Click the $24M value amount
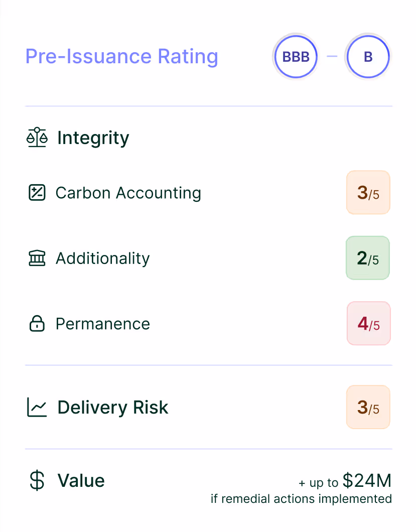Image resolution: width=416 pixels, height=532 pixels. (x=367, y=481)
